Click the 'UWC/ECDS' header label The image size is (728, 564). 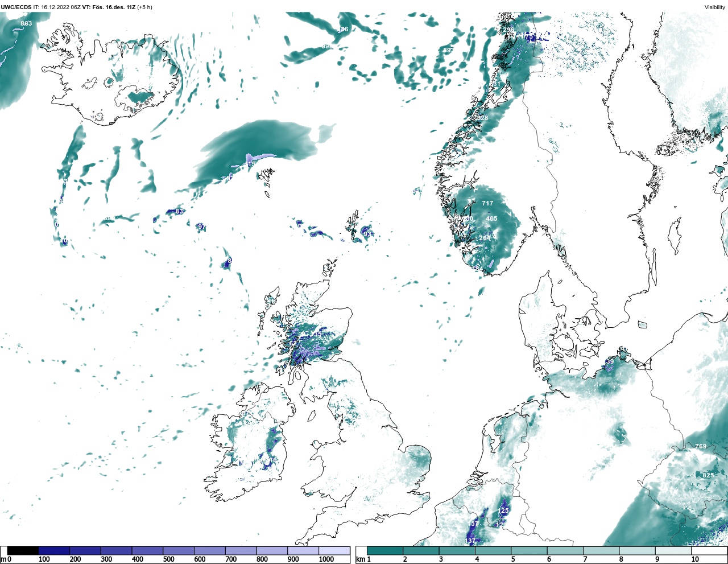coord(16,7)
